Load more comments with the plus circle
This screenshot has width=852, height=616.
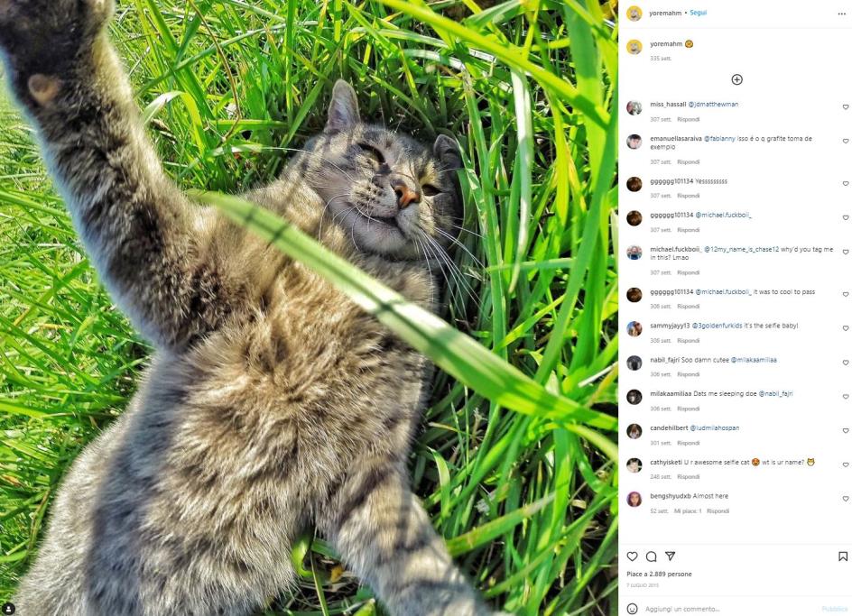click(x=736, y=80)
